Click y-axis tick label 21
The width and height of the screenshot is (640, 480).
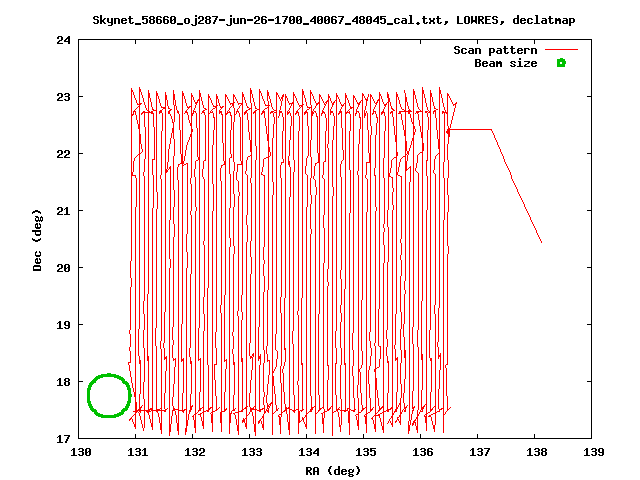[64, 211]
